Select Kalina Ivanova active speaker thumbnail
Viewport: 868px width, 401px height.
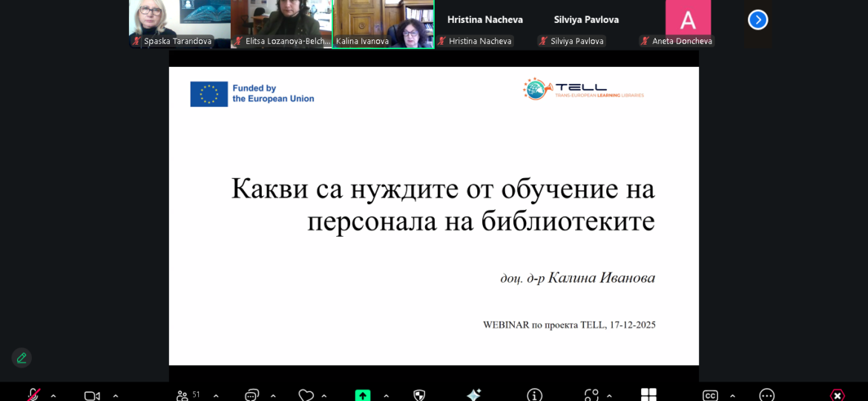point(383,24)
